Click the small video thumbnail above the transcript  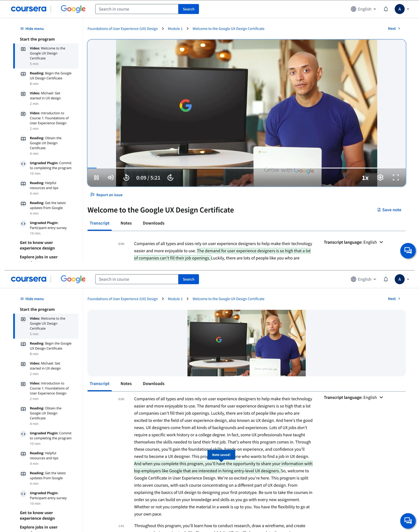[246, 343]
